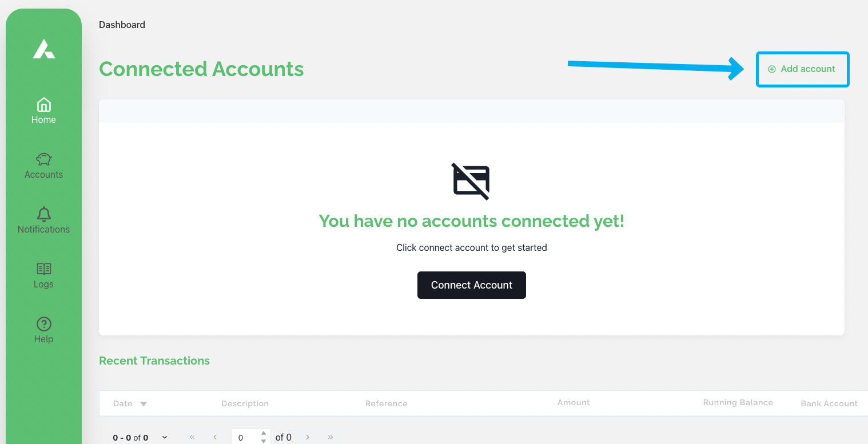Viewport: 868px width, 444px height.
Task: Click the crossed-out card icon
Action: [x=471, y=181]
